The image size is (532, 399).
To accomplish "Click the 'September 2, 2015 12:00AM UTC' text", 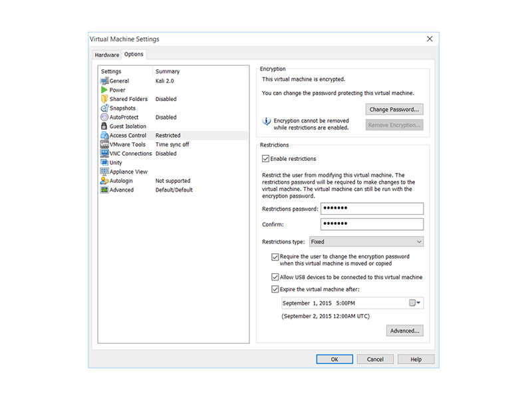I will [325, 317].
